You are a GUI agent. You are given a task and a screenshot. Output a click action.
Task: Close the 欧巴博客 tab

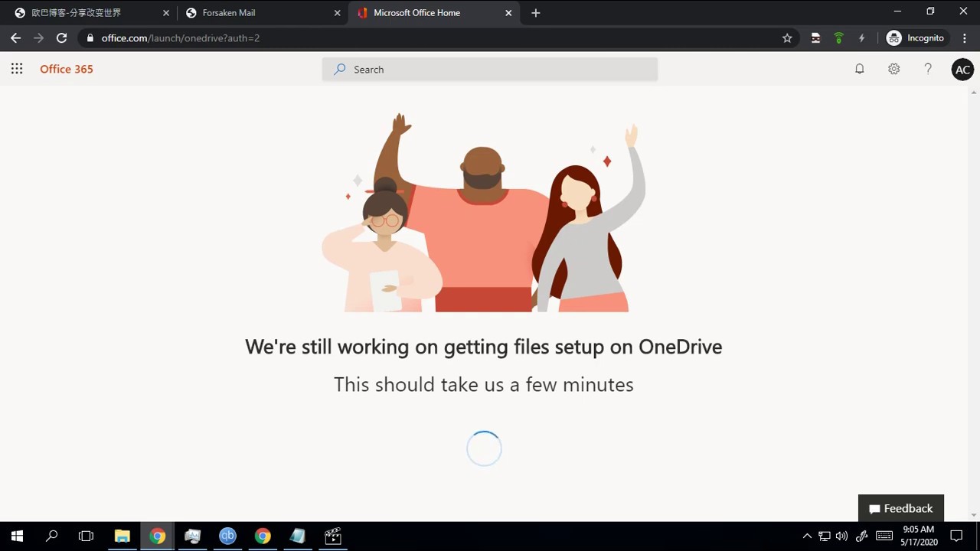(166, 13)
